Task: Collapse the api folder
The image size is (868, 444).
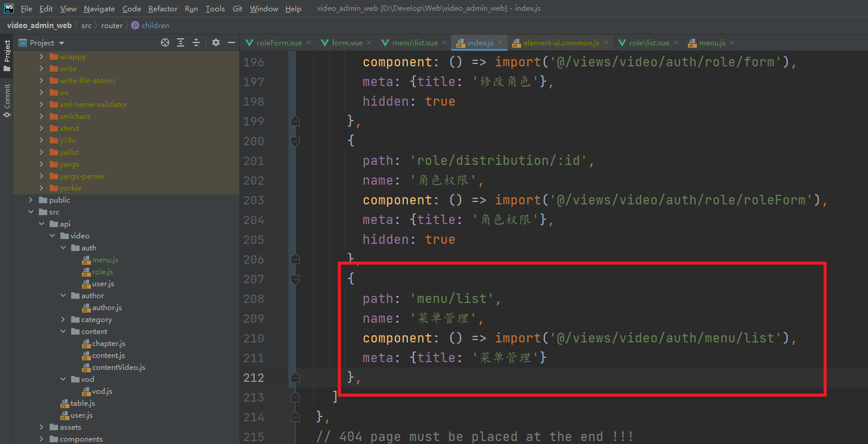Action: [x=41, y=224]
